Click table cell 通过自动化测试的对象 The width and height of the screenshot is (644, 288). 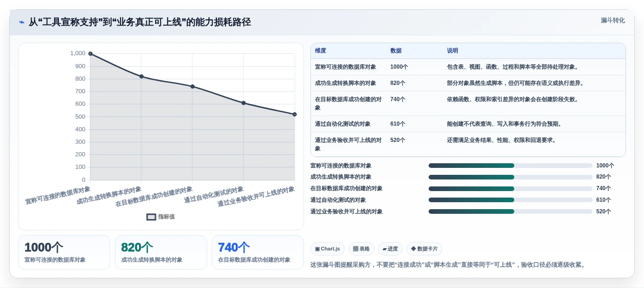(x=342, y=124)
